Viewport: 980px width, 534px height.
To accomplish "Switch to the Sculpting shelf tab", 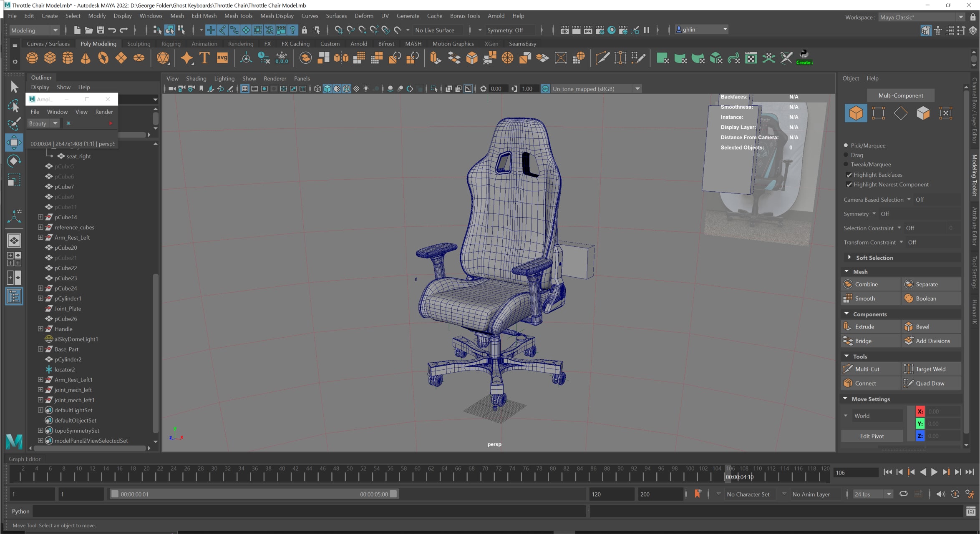I will point(139,43).
